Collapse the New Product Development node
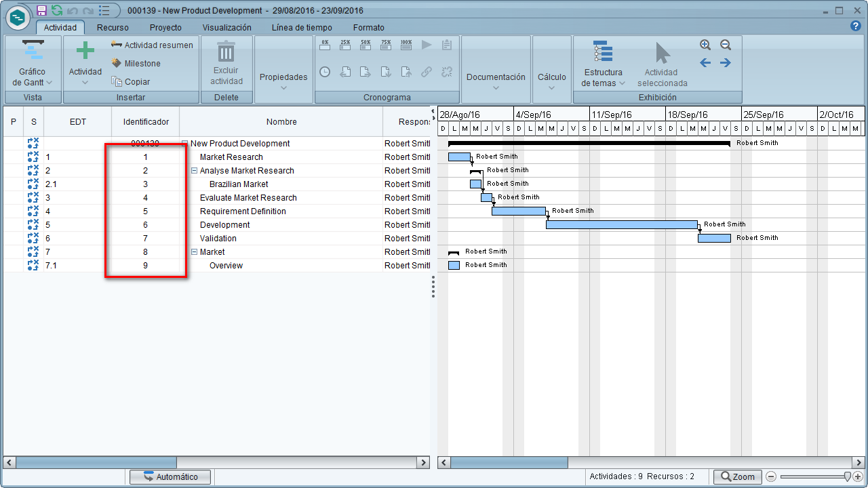This screenshot has height=488, width=868. pos(184,143)
